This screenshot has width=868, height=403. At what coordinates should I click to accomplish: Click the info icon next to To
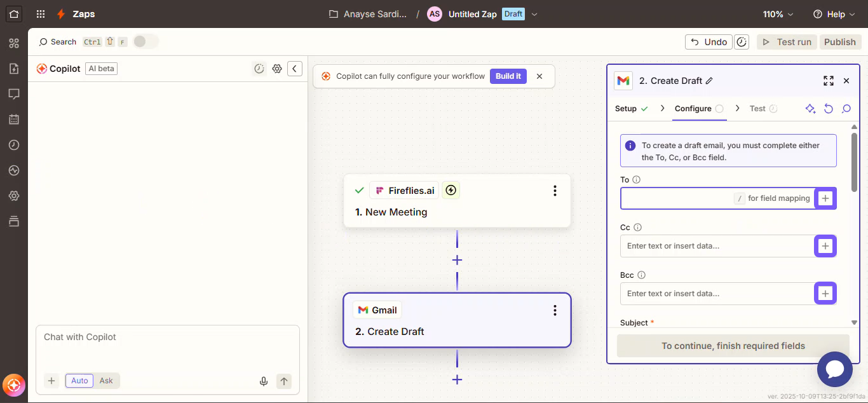(637, 180)
